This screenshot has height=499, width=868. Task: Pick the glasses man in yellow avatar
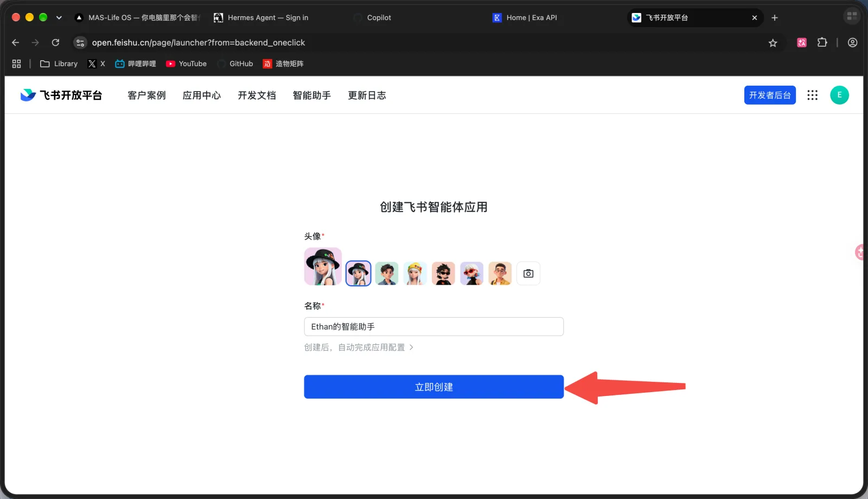point(500,273)
